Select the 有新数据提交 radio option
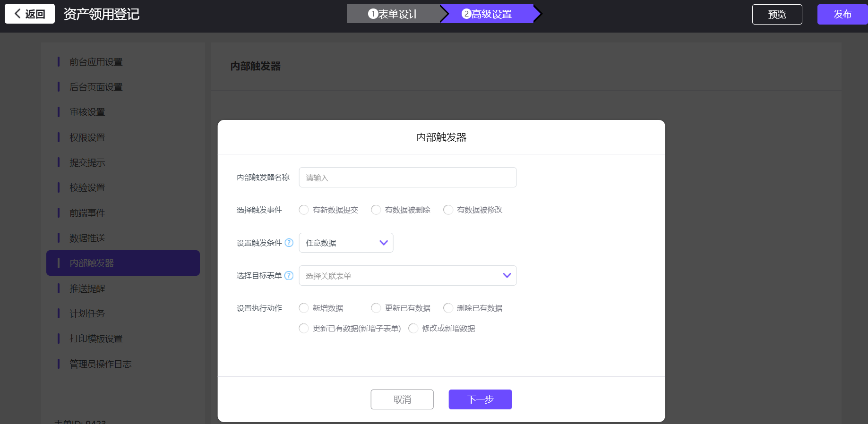Image resolution: width=868 pixels, height=424 pixels. (x=304, y=210)
